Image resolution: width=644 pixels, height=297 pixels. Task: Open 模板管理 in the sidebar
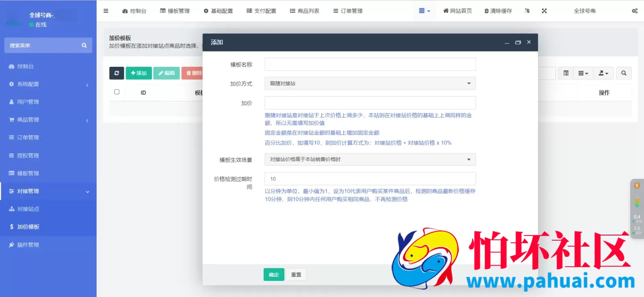[48, 173]
